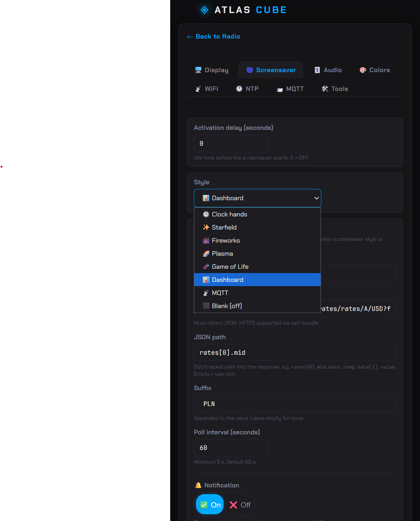Edit the Poll interval seconds field
Image resolution: width=420 pixels, height=521 pixels.
pos(231,448)
